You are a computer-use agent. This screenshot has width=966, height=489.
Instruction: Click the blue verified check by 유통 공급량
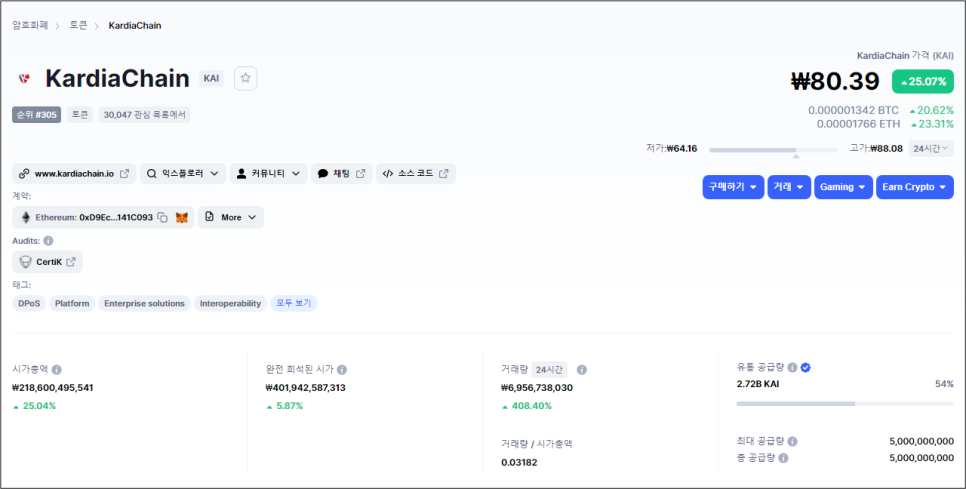click(806, 367)
